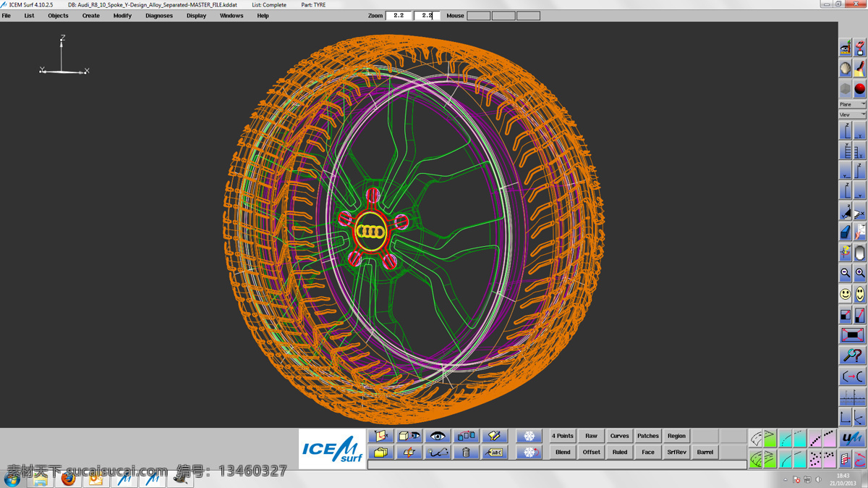Image resolution: width=868 pixels, height=488 pixels.
Task: Click the paintbrush icon in right toolbar
Action: coord(859,68)
